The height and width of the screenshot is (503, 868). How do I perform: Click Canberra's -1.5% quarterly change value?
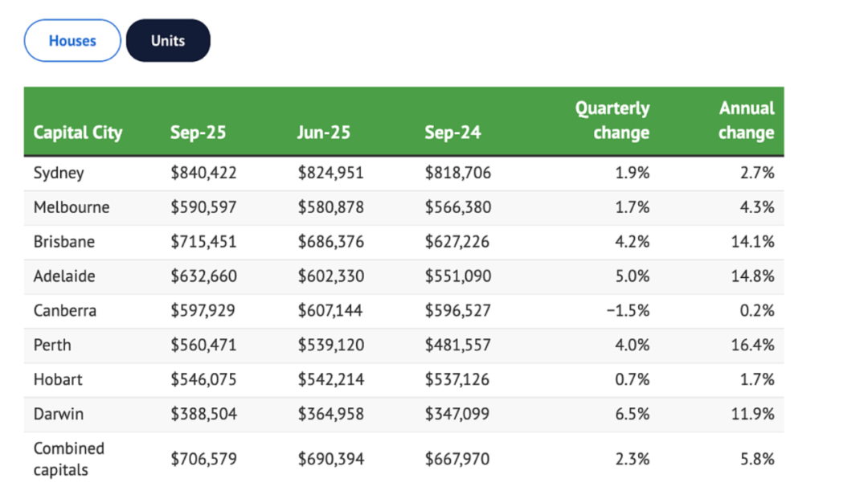point(628,310)
